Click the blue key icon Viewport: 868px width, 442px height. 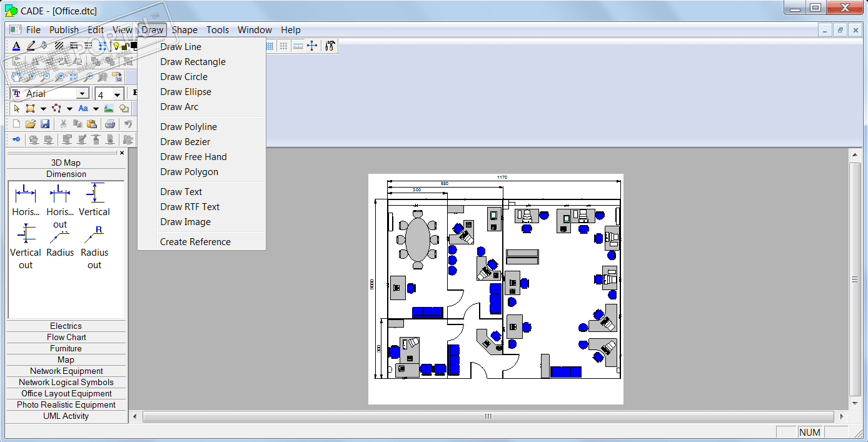point(16,139)
